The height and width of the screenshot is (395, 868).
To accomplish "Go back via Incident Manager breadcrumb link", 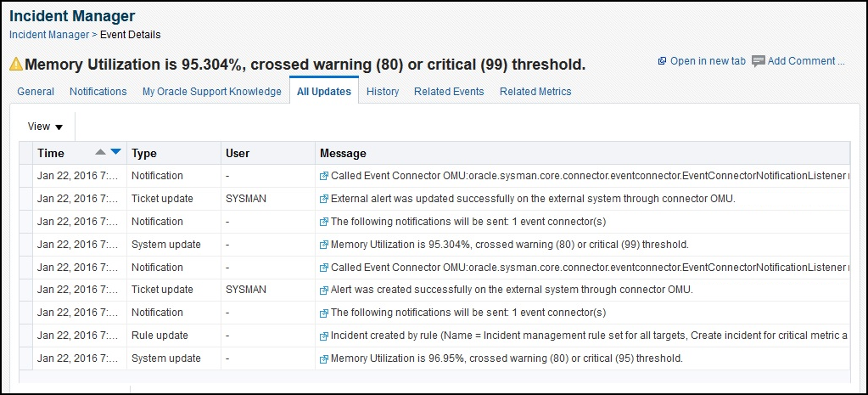I will tap(49, 34).
